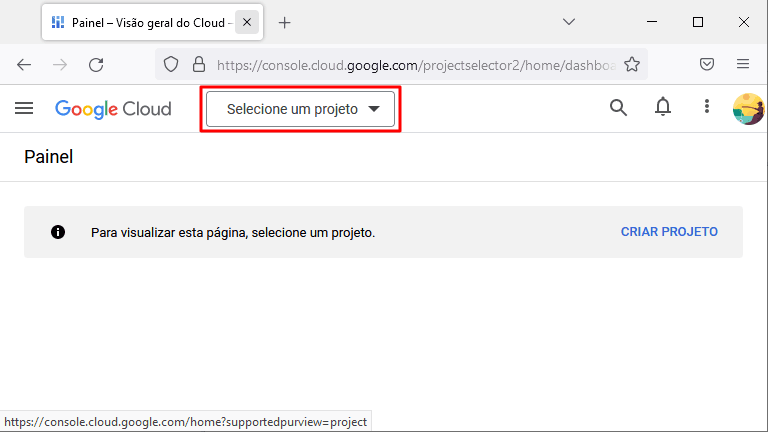
Task: Open a new tab with the plus button
Action: pos(285,23)
